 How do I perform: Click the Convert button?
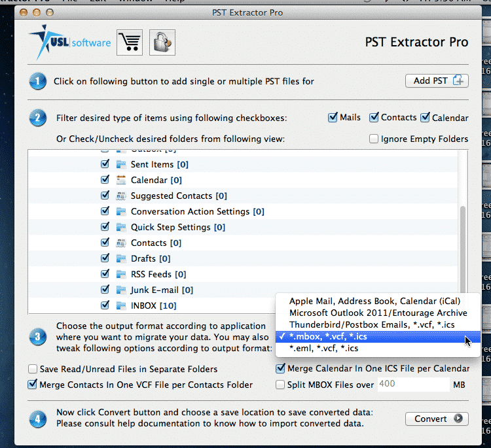(437, 419)
